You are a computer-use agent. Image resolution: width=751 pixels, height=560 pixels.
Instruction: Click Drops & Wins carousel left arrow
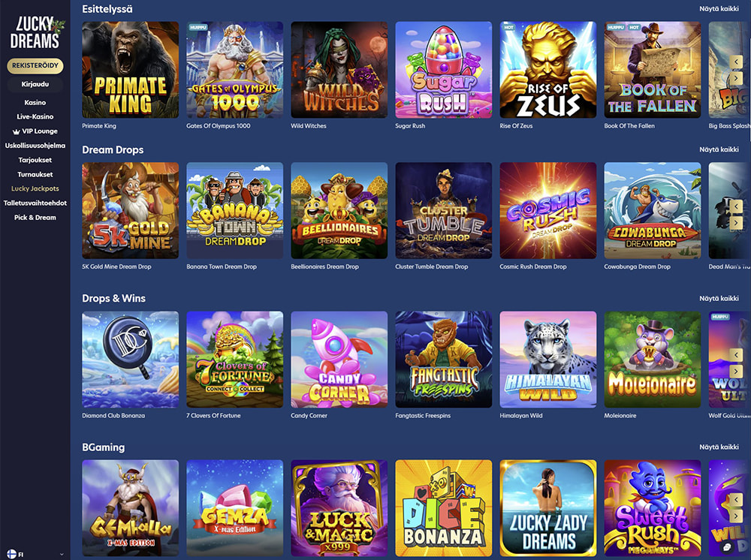pyautogui.click(x=736, y=354)
